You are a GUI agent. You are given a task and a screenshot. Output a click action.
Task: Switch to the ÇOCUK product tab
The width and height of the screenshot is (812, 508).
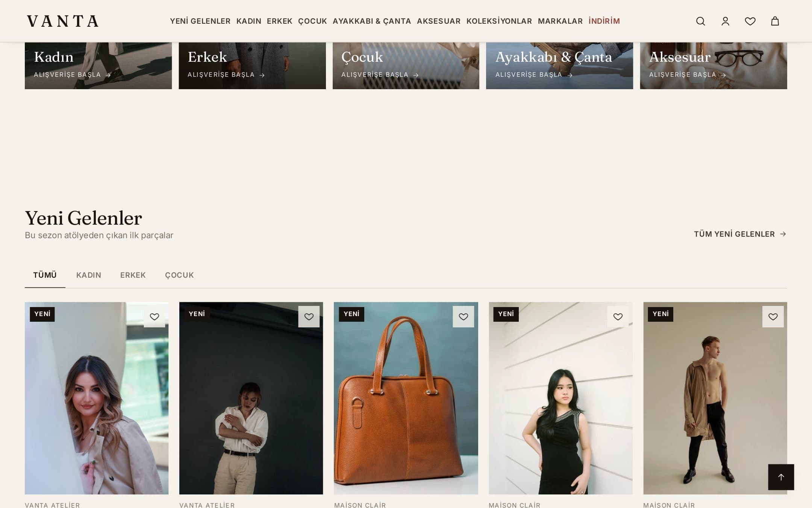179,275
